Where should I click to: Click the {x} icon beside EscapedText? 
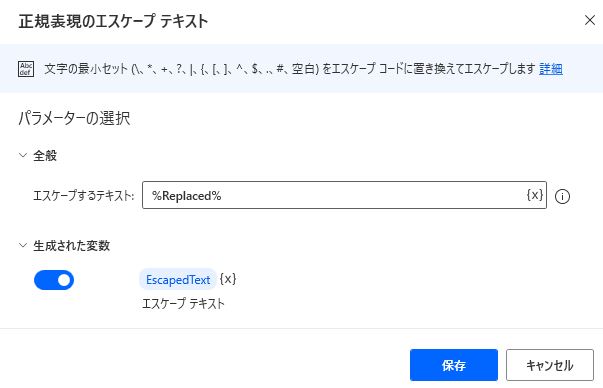tap(228, 279)
